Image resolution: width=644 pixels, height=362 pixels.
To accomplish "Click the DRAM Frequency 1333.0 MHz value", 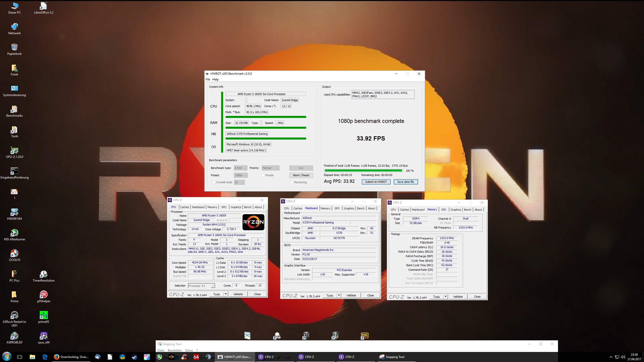I will coord(447,238).
